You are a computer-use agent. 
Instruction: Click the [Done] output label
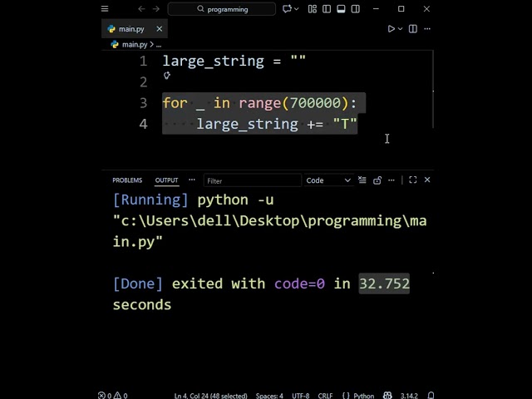click(x=138, y=283)
